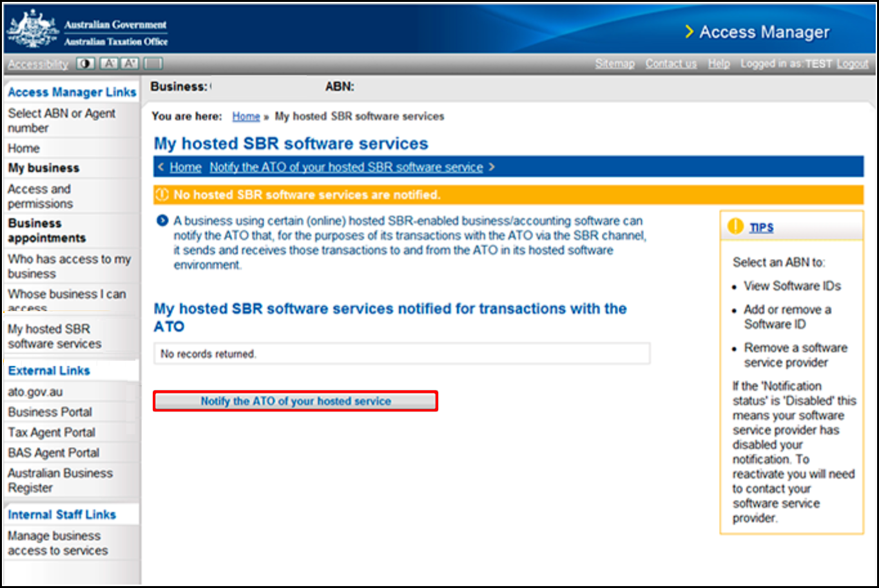Click the right chevron ending the blue bar
This screenshot has width=879, height=588.
coord(492,167)
